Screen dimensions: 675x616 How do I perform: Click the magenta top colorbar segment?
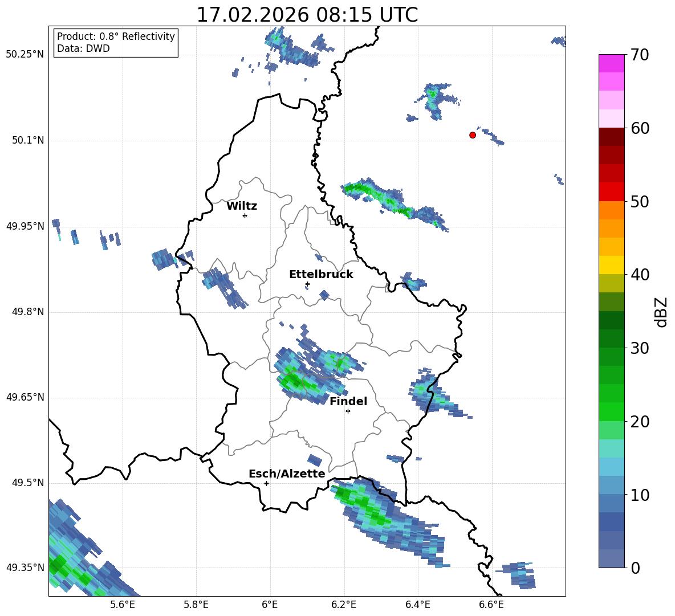[611, 63]
